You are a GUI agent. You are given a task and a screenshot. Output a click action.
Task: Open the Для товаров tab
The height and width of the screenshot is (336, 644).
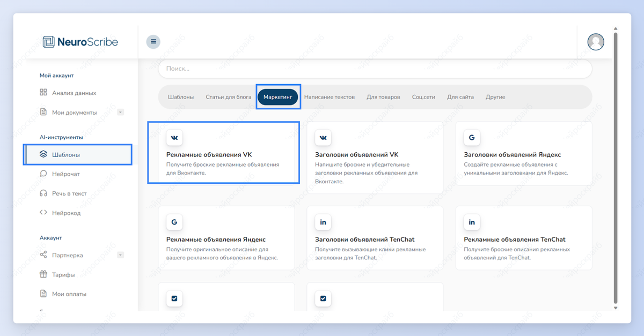click(x=383, y=97)
